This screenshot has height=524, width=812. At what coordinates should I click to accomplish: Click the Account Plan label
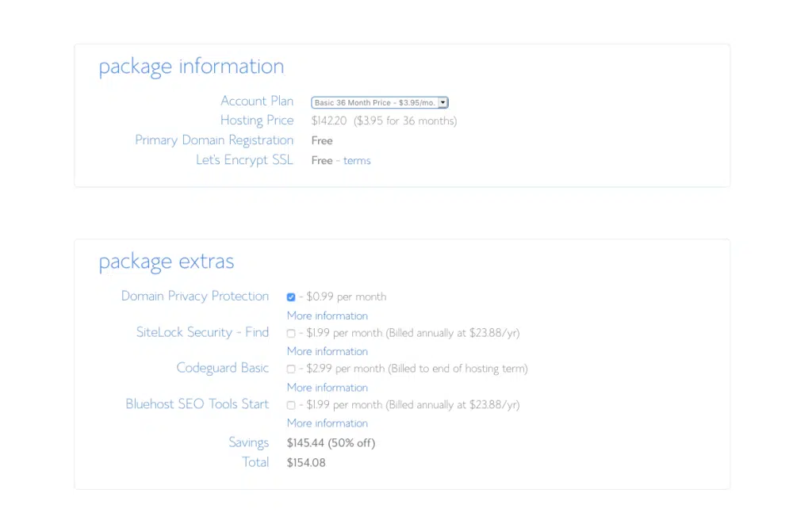point(257,101)
